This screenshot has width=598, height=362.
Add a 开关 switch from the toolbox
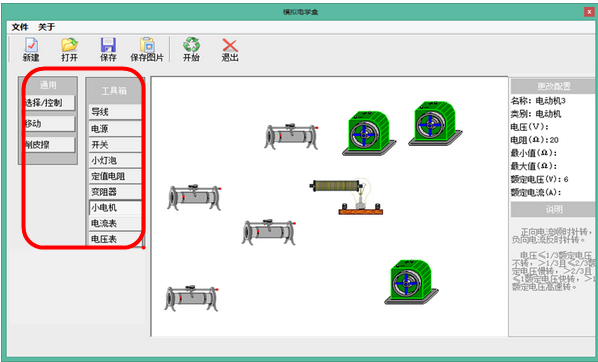[115, 145]
